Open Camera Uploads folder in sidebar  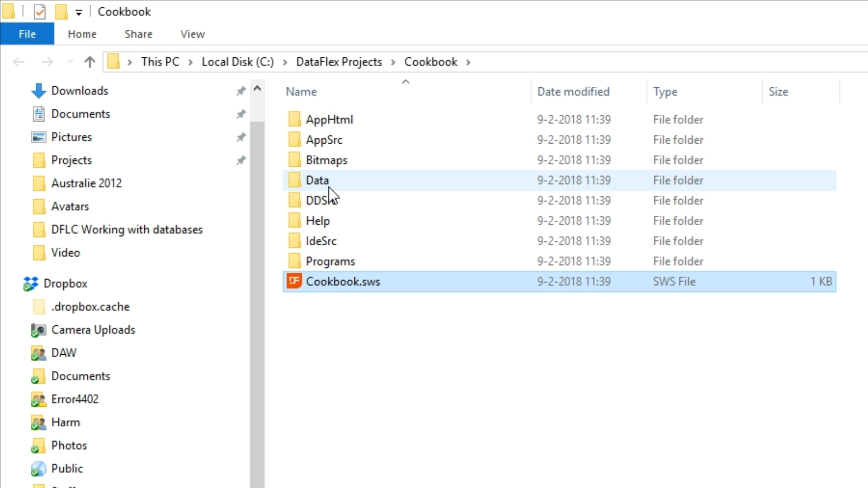click(x=93, y=330)
